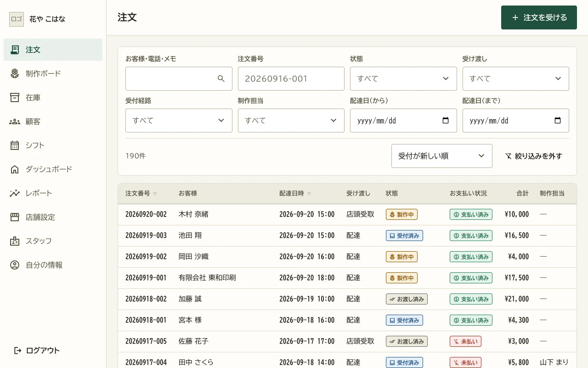Screen dimensions: 588x368
Task: Open the 状態 filter dropdown
Action: point(403,79)
